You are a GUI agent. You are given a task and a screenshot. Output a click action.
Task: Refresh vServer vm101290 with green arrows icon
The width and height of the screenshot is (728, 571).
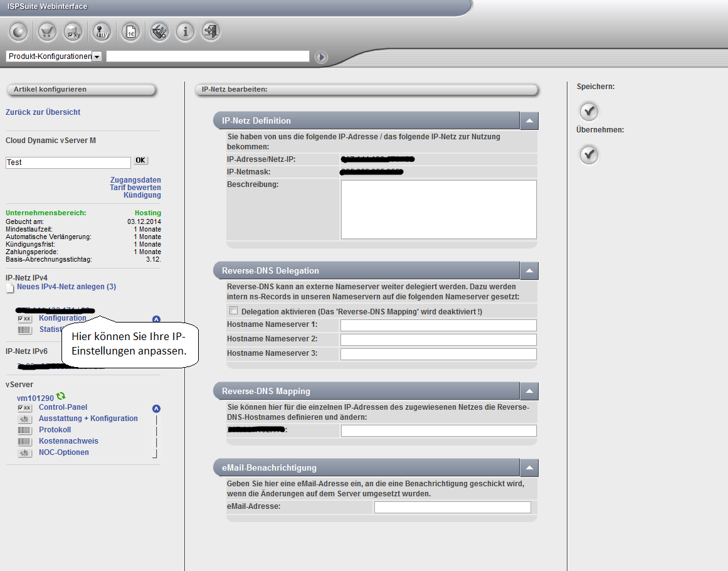tap(61, 397)
